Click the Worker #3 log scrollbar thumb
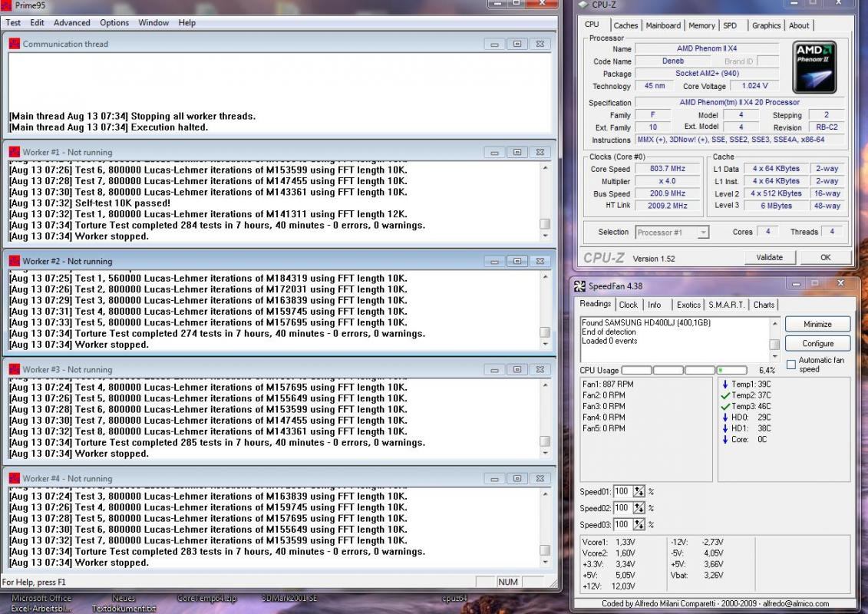This screenshot has width=868, height=614. click(545, 441)
